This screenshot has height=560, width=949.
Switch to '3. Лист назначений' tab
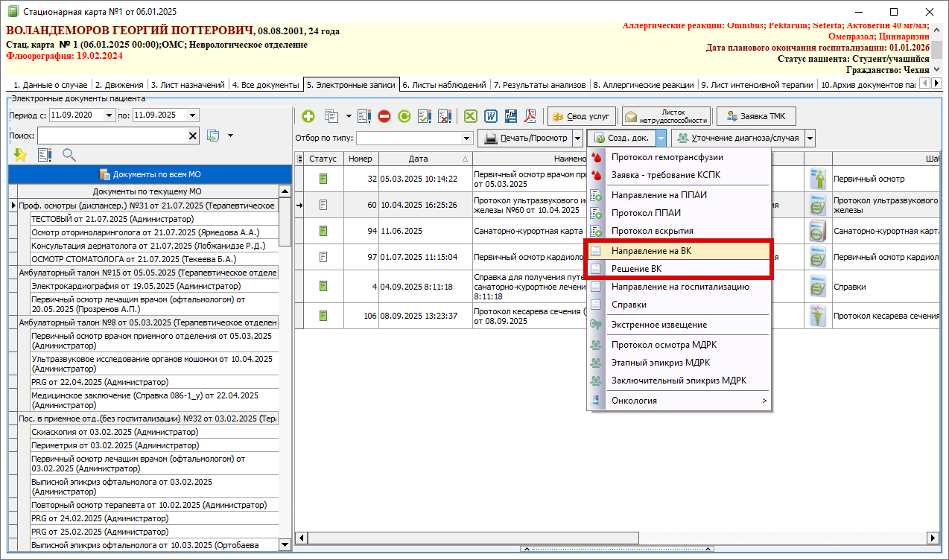[188, 85]
